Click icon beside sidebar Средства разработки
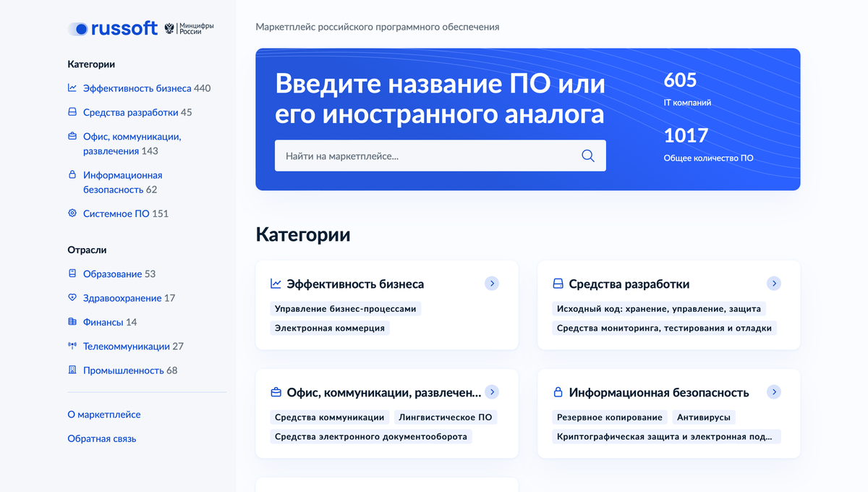 tap(72, 112)
